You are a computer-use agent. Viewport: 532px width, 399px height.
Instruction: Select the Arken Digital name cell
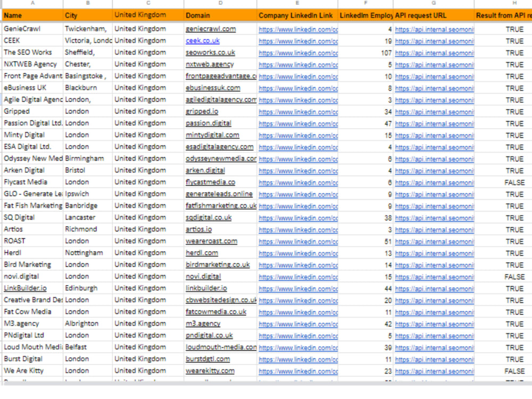(32, 170)
